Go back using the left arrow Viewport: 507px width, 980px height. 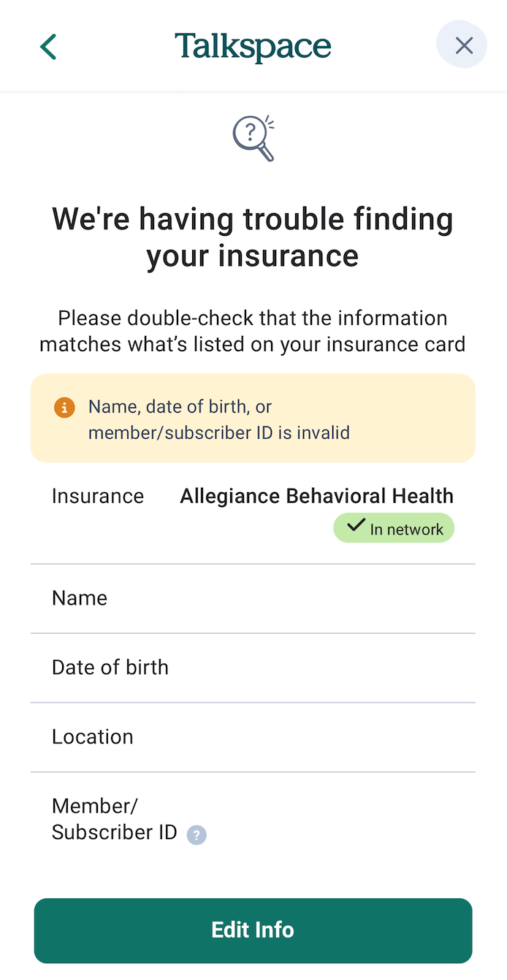(48, 47)
